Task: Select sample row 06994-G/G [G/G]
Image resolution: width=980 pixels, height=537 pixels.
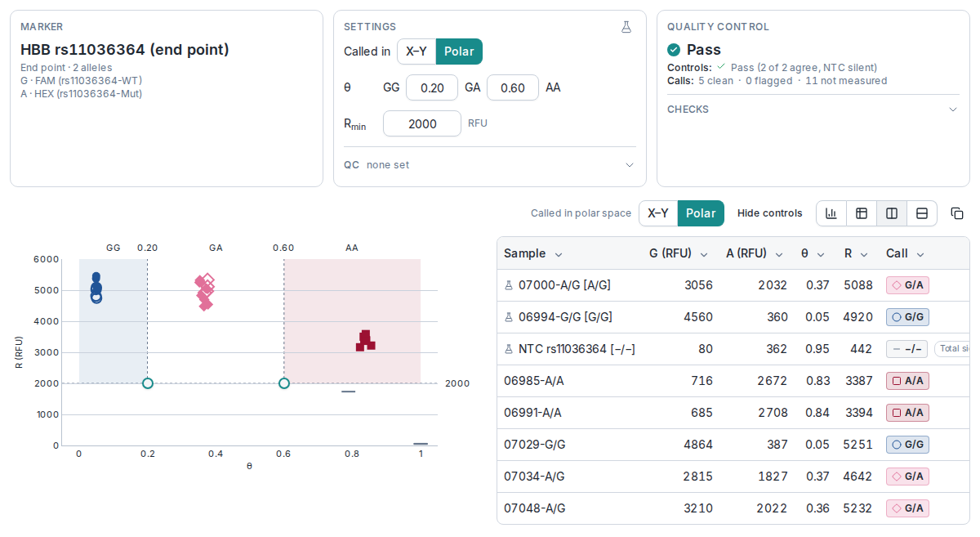Action: (733, 317)
